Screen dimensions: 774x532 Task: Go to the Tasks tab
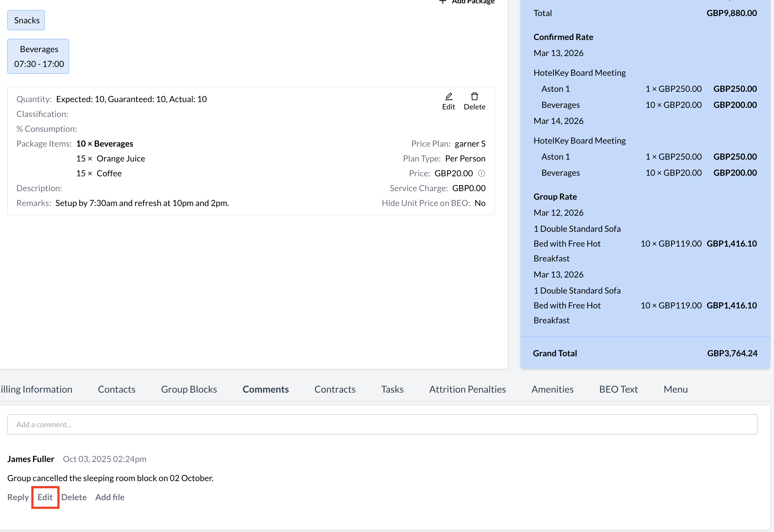[x=392, y=389]
